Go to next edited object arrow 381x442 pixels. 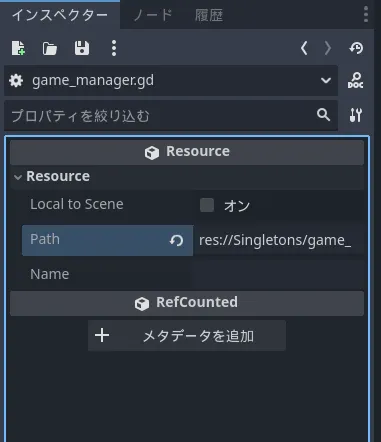[x=328, y=48]
